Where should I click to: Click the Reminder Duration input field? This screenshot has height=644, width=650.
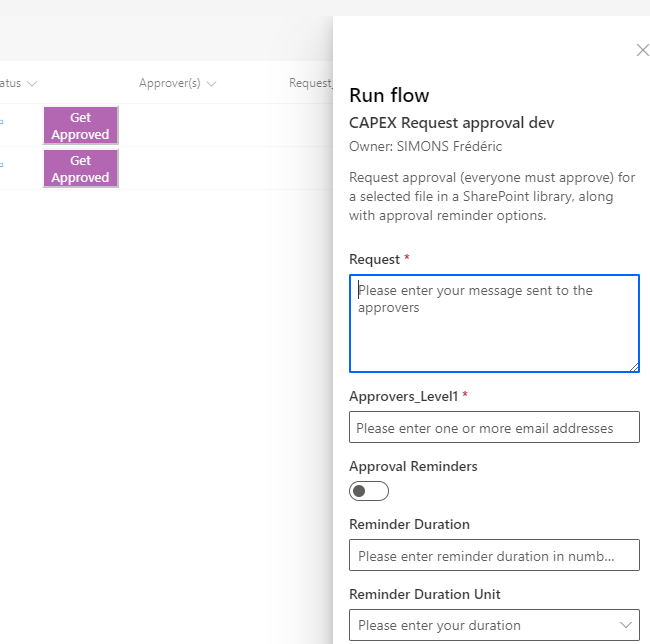(x=494, y=555)
